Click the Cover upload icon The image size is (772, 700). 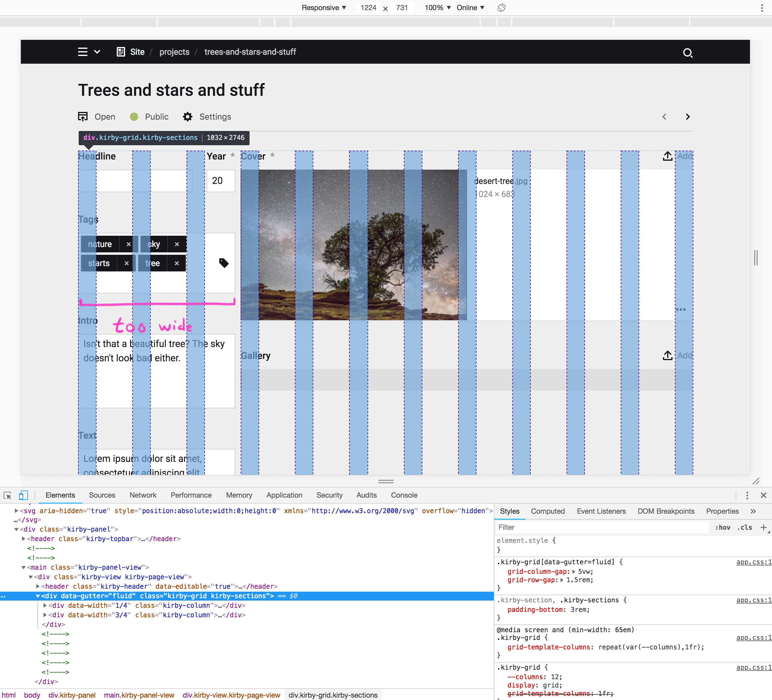(x=667, y=156)
